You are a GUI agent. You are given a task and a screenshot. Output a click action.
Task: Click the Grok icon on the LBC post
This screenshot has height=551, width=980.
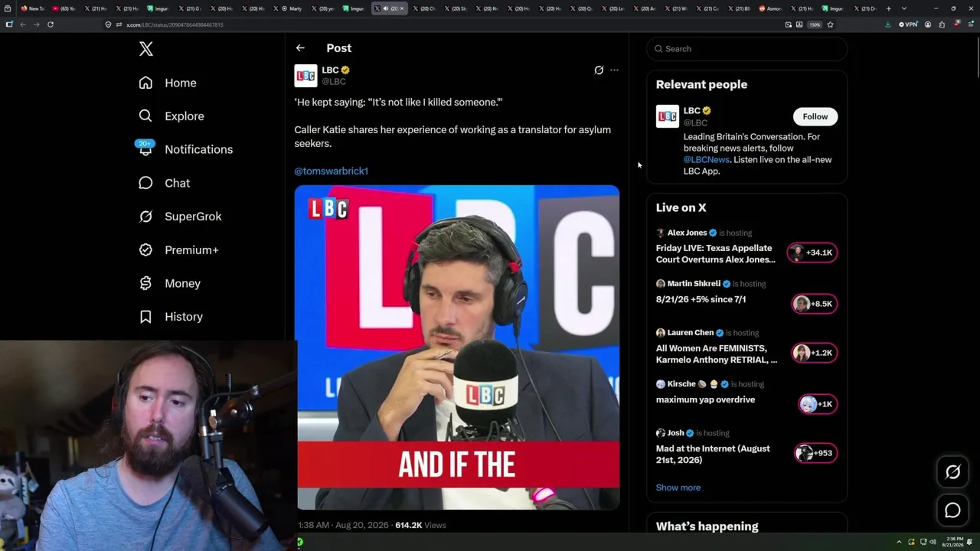click(x=599, y=70)
